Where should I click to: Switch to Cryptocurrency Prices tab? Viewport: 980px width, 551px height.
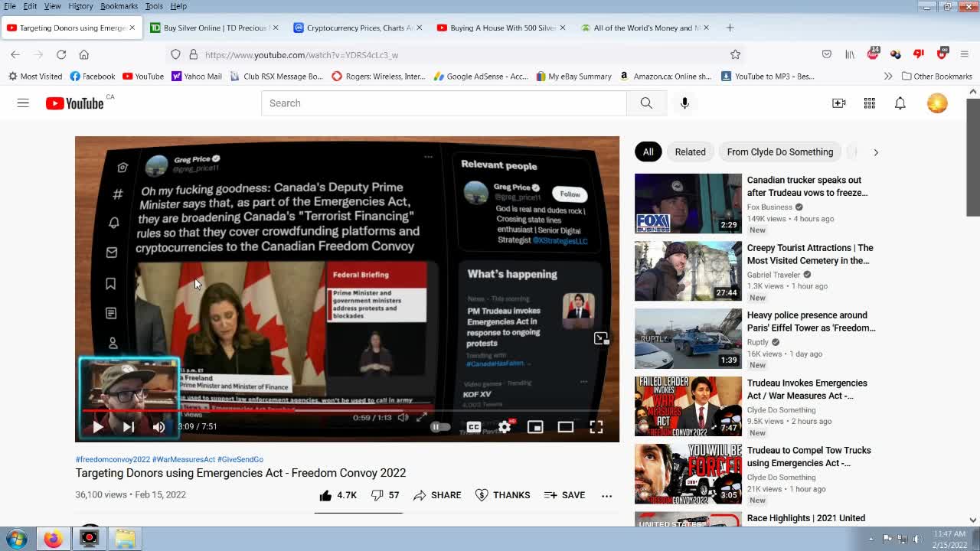pos(358,28)
